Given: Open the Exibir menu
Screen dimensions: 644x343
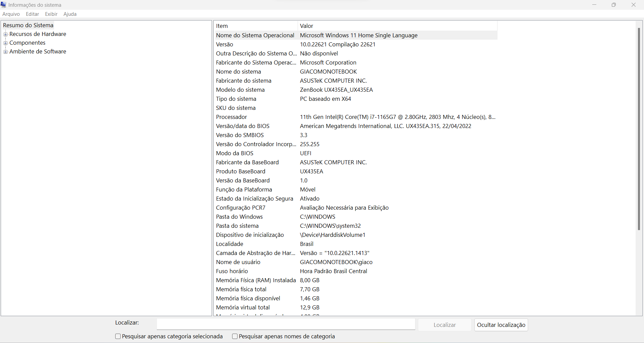Looking at the screenshot, I should (x=51, y=14).
